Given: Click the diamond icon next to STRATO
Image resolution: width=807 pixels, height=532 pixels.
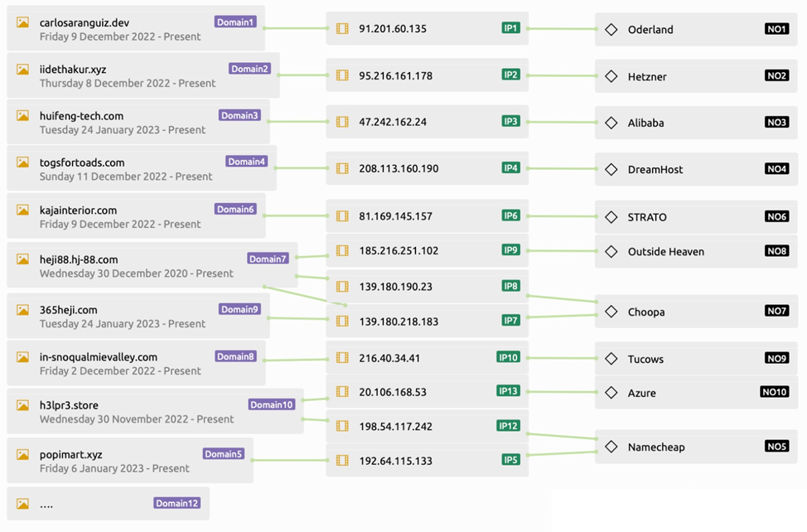Looking at the screenshot, I should point(611,217).
